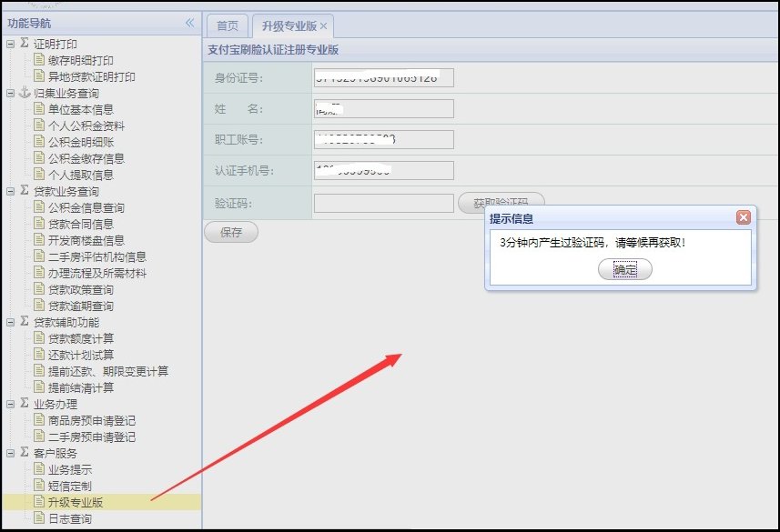Click document icon next to 办理流程及所需材料
The image size is (780, 532).
(x=39, y=273)
